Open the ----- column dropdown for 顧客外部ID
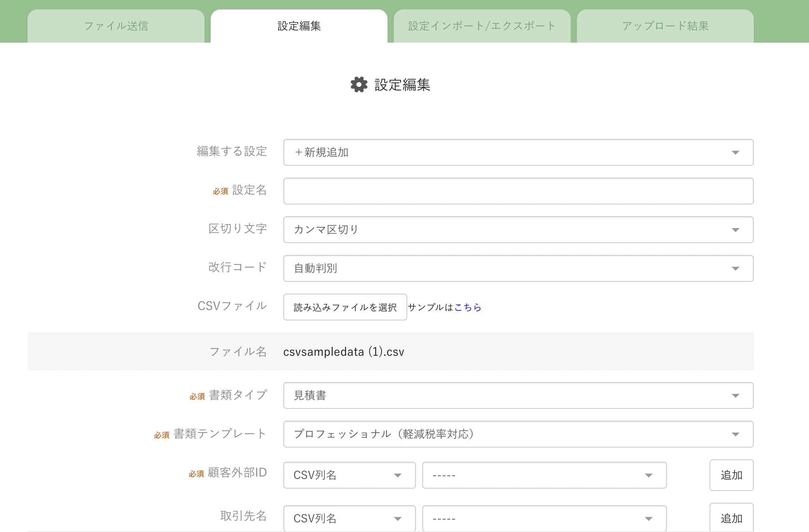Screen dimensions: 809x532 [x=544, y=475]
